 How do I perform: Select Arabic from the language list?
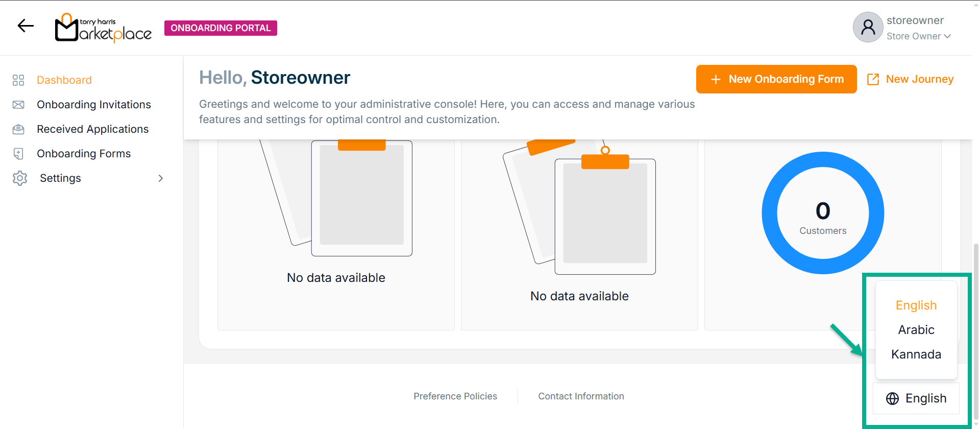(x=916, y=330)
